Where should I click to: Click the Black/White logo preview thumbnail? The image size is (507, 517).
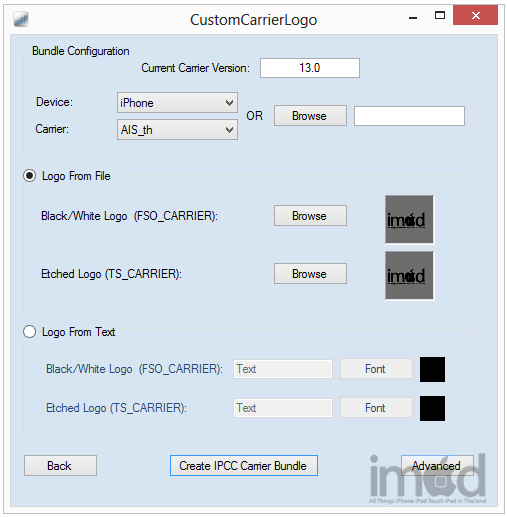[x=409, y=219]
